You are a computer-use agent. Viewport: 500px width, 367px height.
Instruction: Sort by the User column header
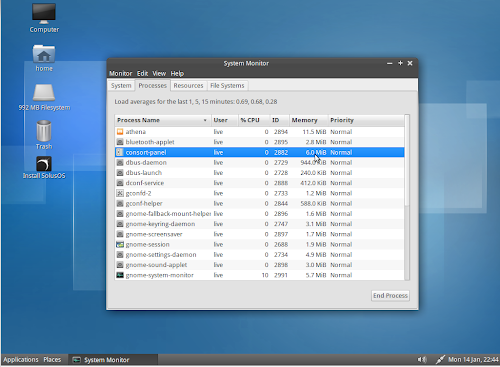tap(225, 120)
